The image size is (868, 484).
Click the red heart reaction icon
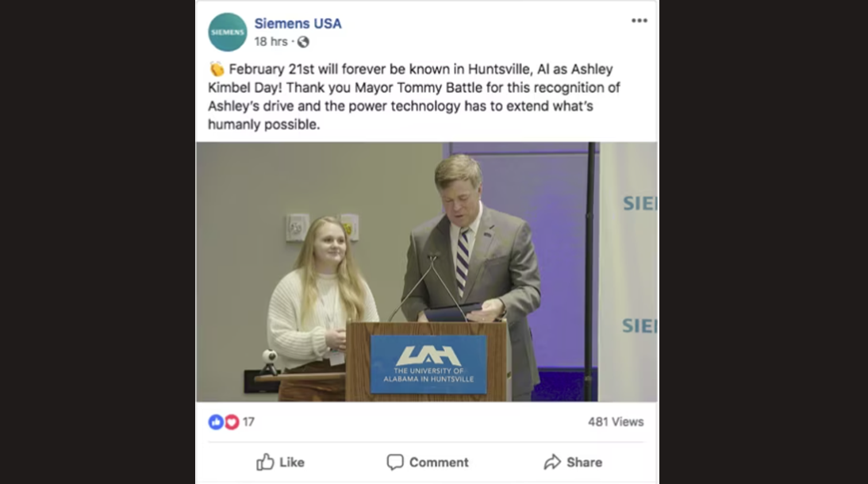coord(232,422)
